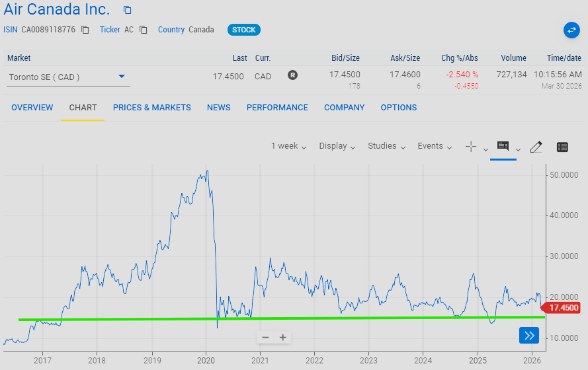
Task: Click the chart annotation comment icon
Action: tap(503, 145)
